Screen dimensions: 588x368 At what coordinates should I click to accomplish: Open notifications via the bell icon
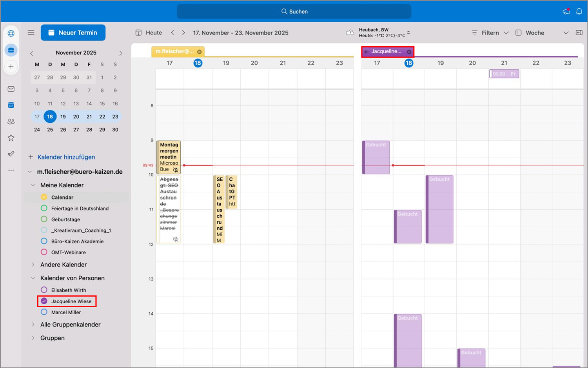(579, 11)
